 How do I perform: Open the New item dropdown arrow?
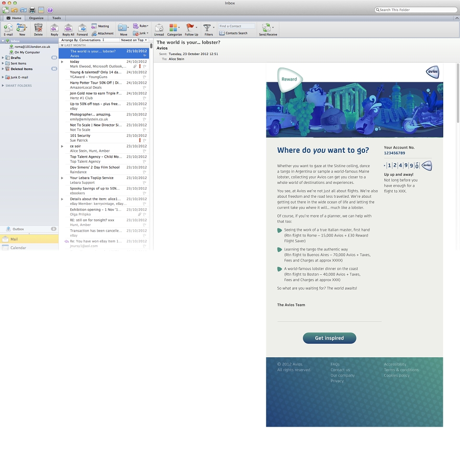(x=27, y=28)
